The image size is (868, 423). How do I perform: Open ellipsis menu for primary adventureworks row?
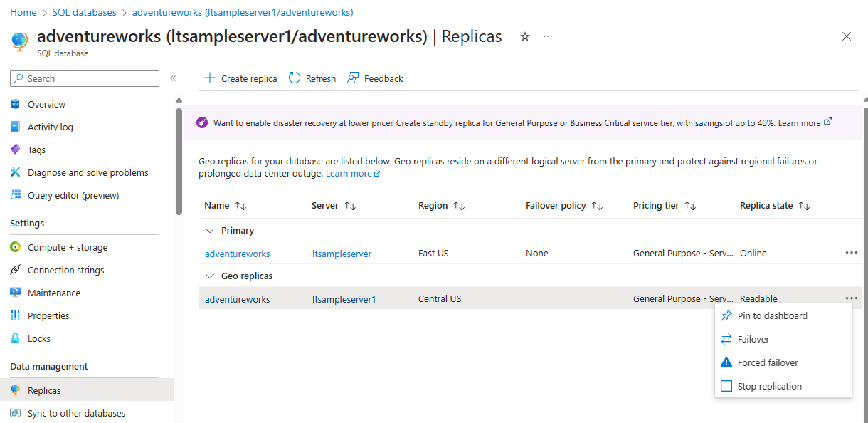[x=852, y=253]
